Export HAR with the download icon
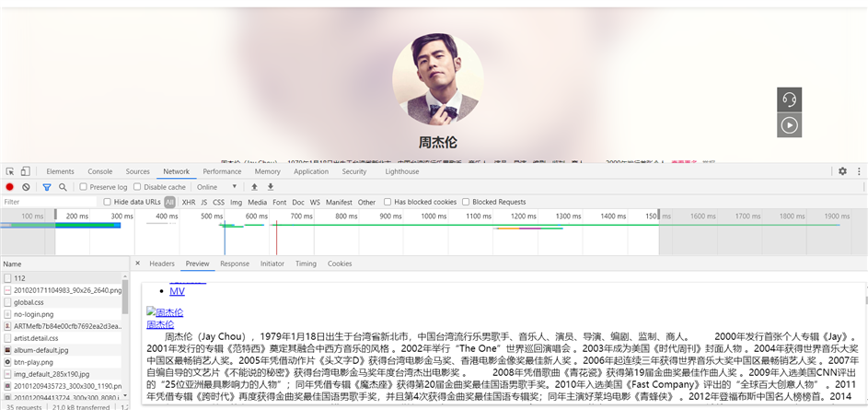 click(271, 187)
